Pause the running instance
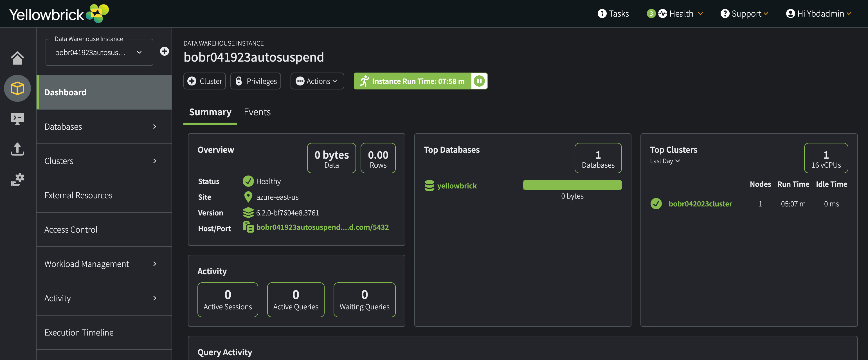The width and height of the screenshot is (868, 360). [479, 81]
